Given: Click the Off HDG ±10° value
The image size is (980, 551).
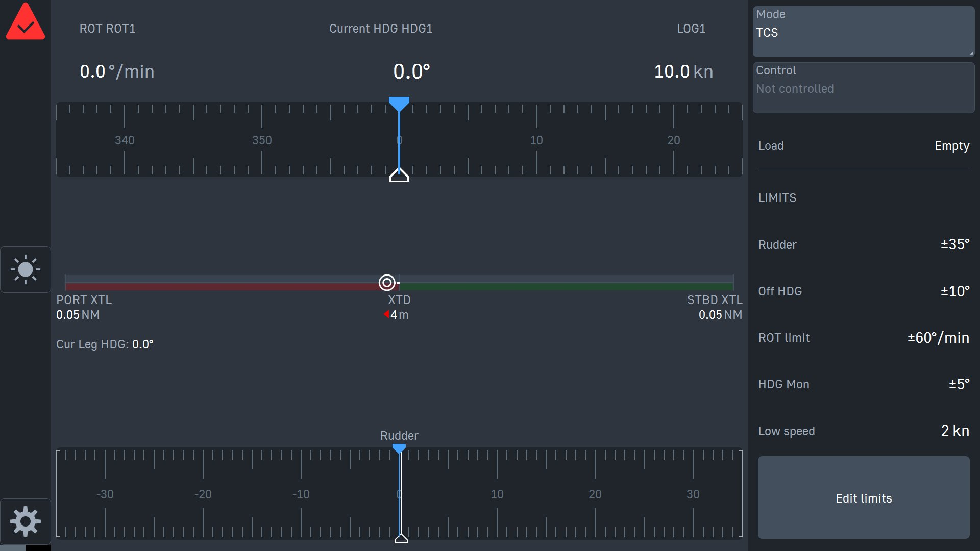Looking at the screenshot, I should tap(955, 291).
